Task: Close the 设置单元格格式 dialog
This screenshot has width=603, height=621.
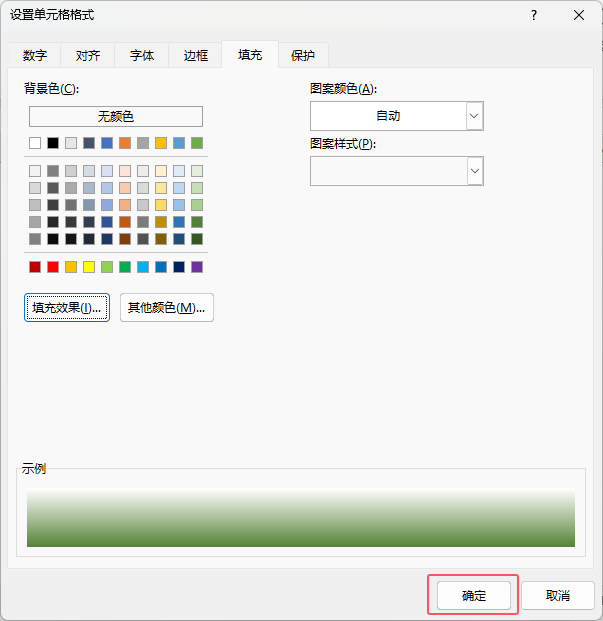Action: (579, 15)
